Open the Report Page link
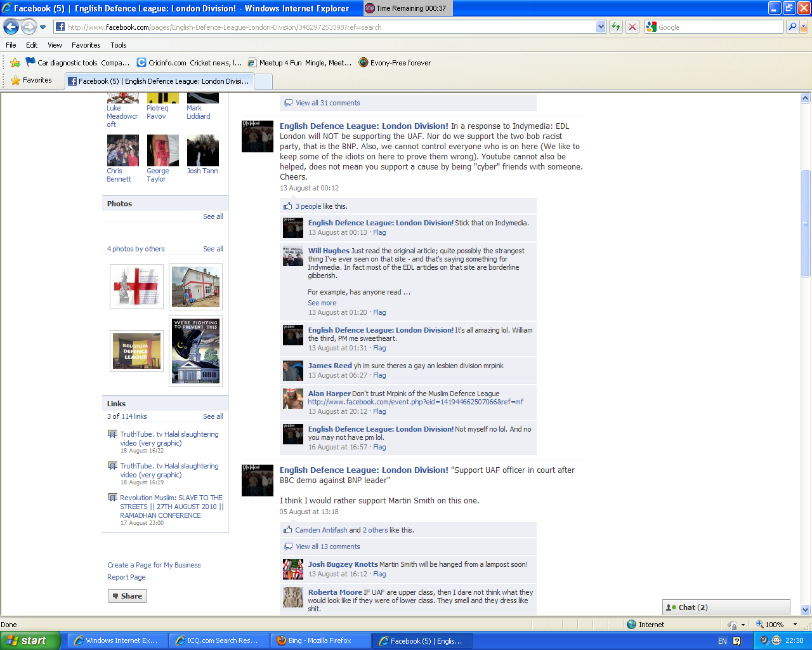This screenshot has width=812, height=650. [x=126, y=577]
